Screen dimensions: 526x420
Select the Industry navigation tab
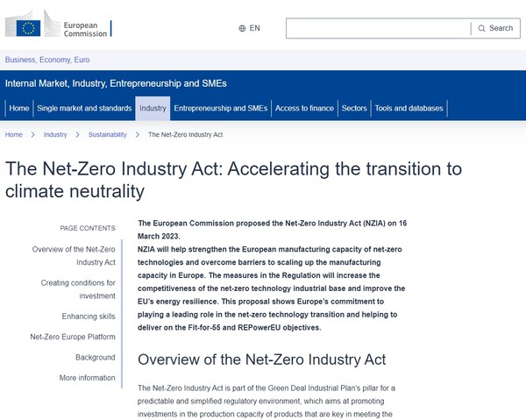coord(153,109)
